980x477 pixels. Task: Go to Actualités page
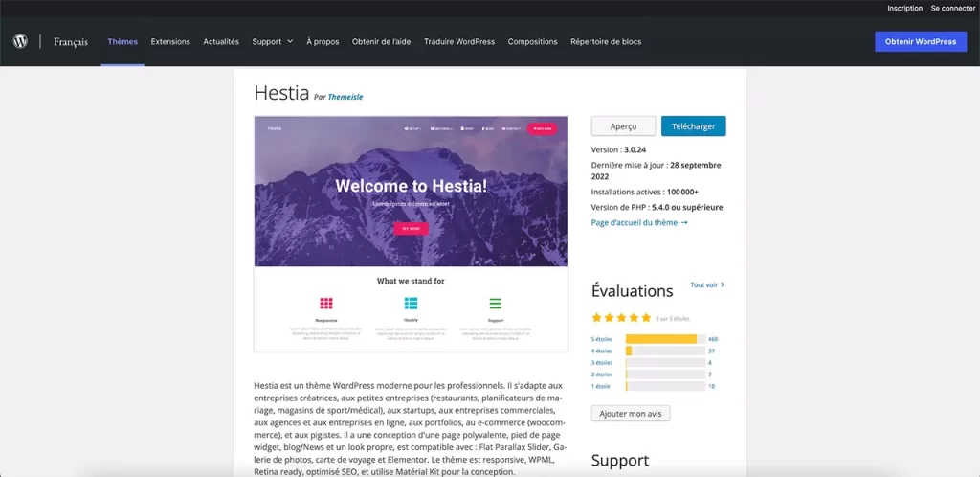click(221, 42)
